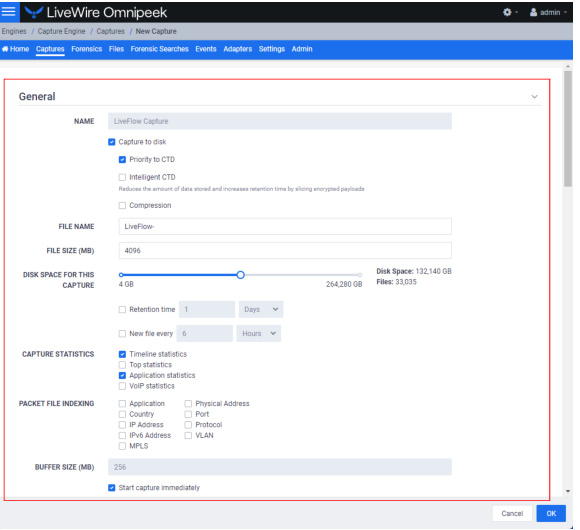580x530 pixels.
Task: Check the VLAN indexing checkbox
Action: click(x=188, y=435)
